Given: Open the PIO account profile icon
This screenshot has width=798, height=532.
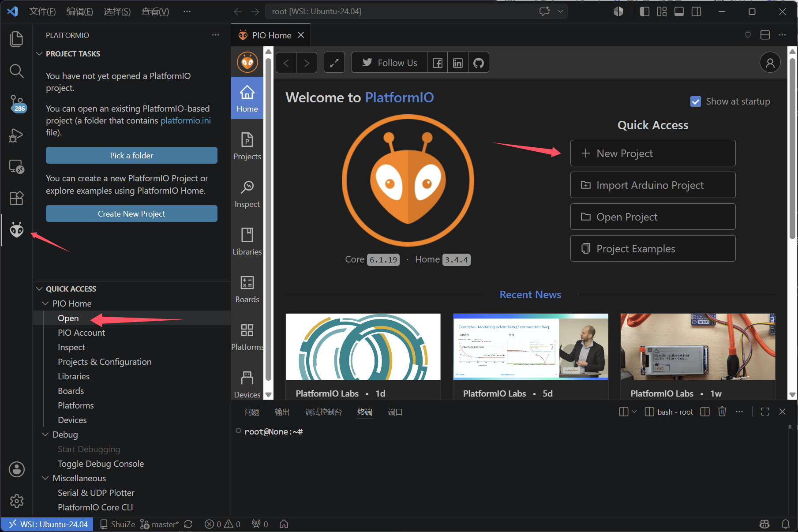Looking at the screenshot, I should click(770, 63).
